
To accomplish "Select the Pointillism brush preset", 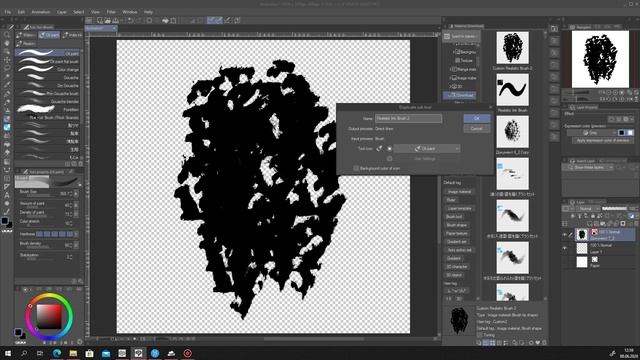I will (47, 109).
